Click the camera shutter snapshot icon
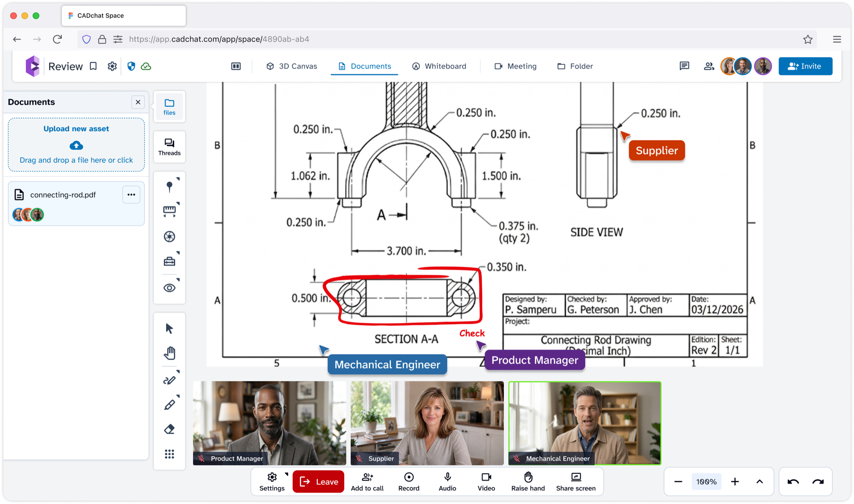Screen dimensions: 854x504 click(170, 236)
